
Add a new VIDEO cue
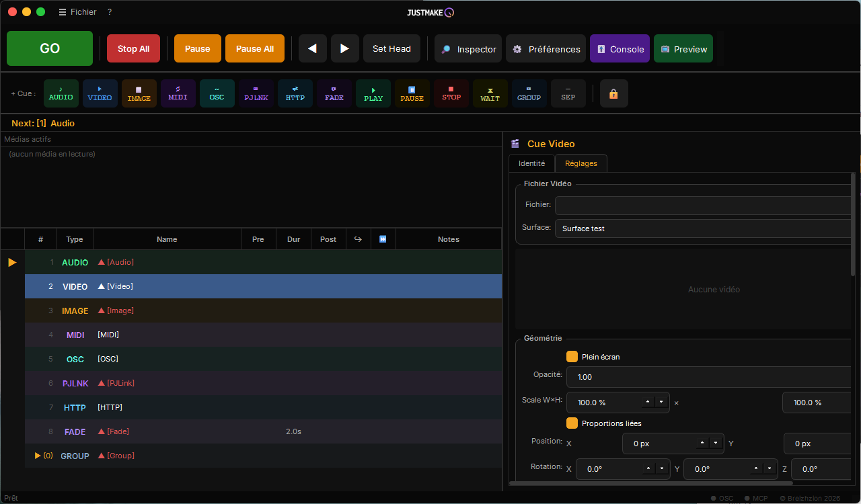click(x=100, y=93)
